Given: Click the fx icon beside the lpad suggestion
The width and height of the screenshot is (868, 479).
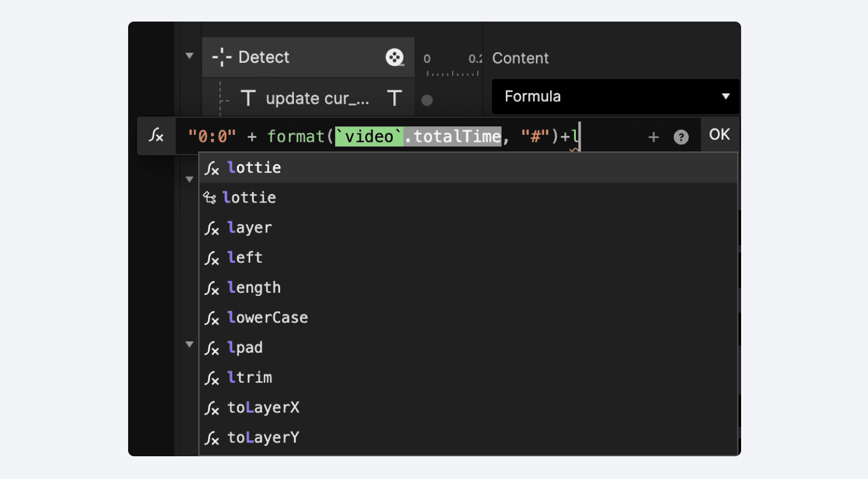Looking at the screenshot, I should click(x=213, y=347).
